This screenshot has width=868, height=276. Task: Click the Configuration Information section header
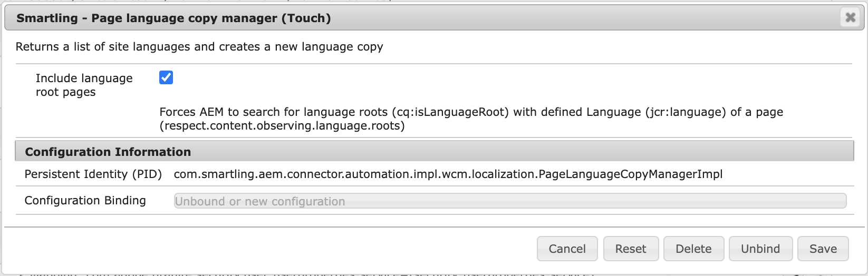(x=108, y=152)
